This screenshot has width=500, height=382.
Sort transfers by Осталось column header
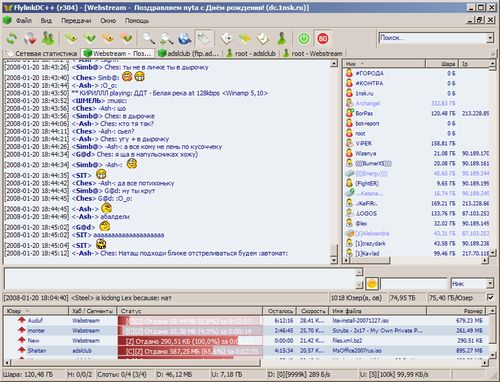[280, 311]
